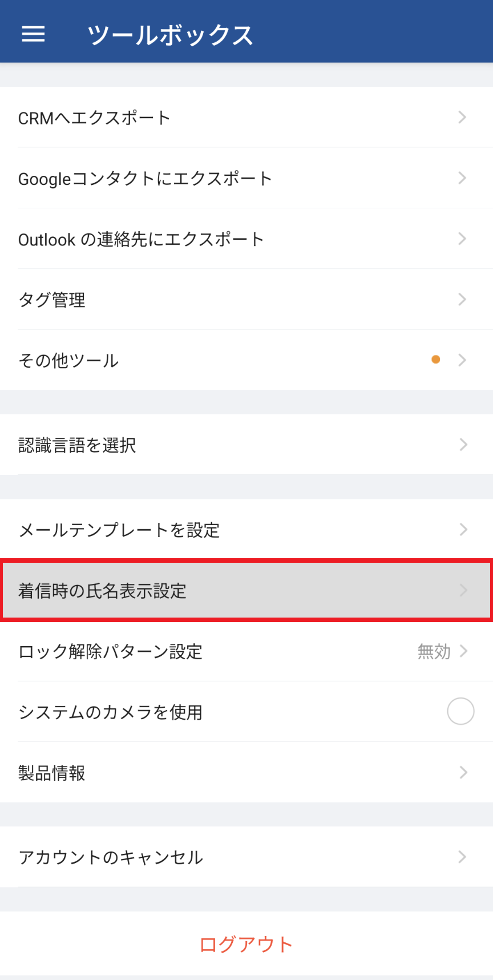493x980 pixels.
Task: Click chevron arrow on 認識言語を選択 row
Action: pos(463,444)
